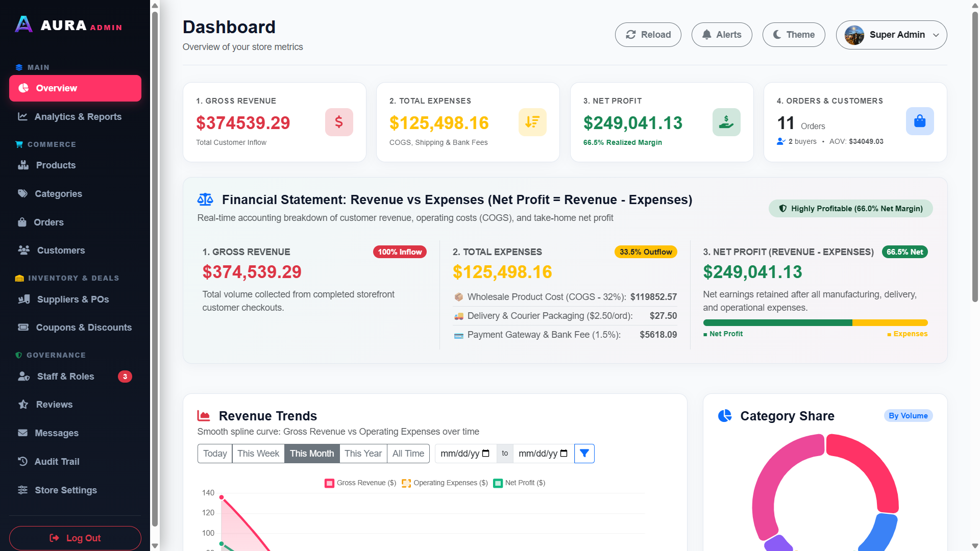Image resolution: width=980 pixels, height=551 pixels.
Task: Go to Products section
Action: pos(75,165)
